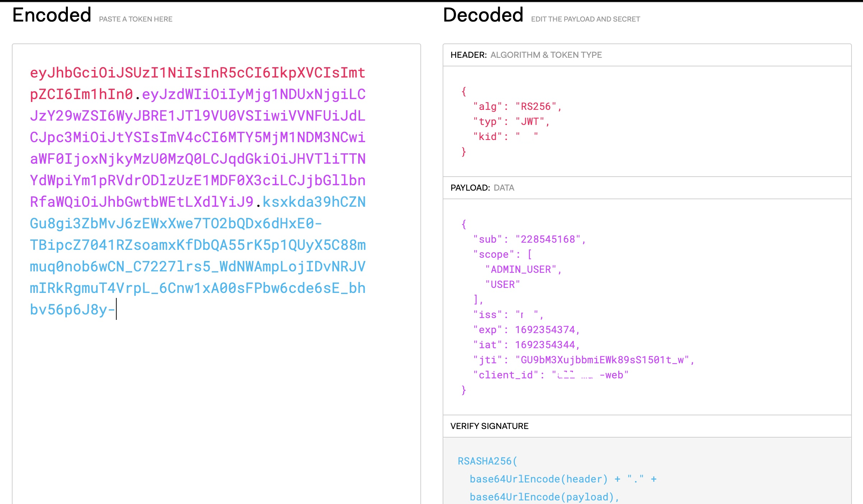Screen dimensions: 863x504
Task: Click the "ADMIN_USER" scope value
Action: (x=521, y=270)
